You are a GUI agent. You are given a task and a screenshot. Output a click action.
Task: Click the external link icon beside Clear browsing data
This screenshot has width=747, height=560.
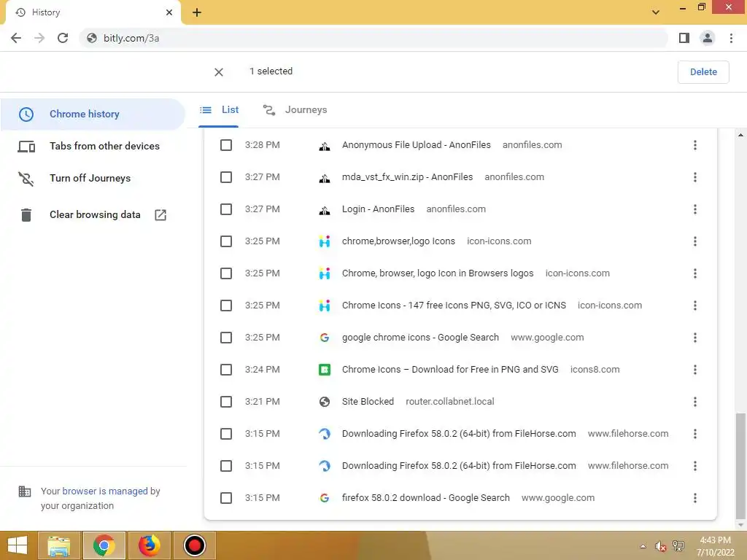coord(160,215)
